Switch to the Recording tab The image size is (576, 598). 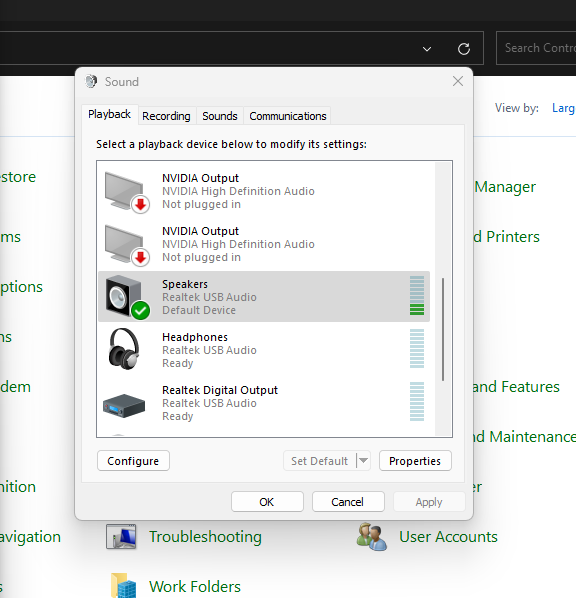166,116
